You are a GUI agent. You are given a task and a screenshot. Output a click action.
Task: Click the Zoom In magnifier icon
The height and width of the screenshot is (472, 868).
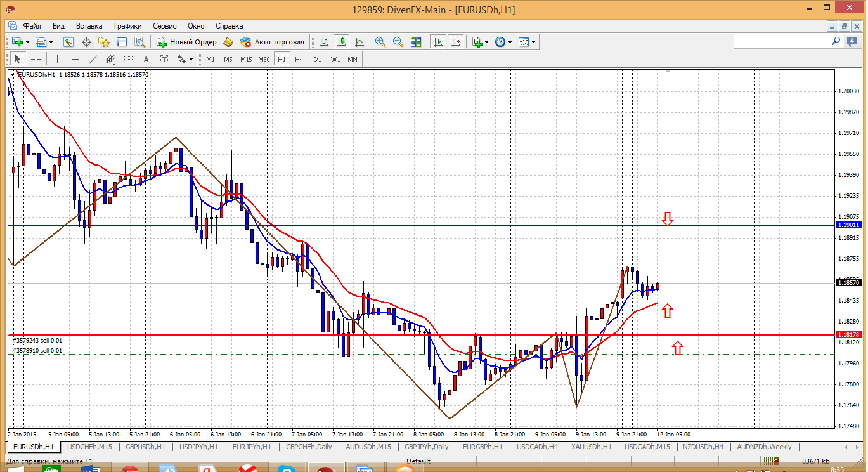[x=380, y=42]
